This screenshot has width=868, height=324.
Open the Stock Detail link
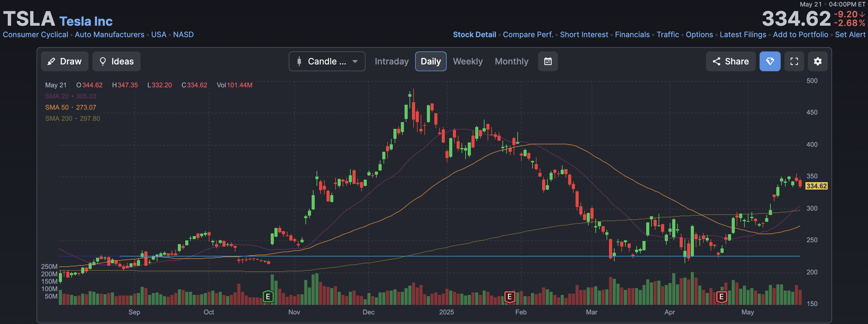point(475,35)
